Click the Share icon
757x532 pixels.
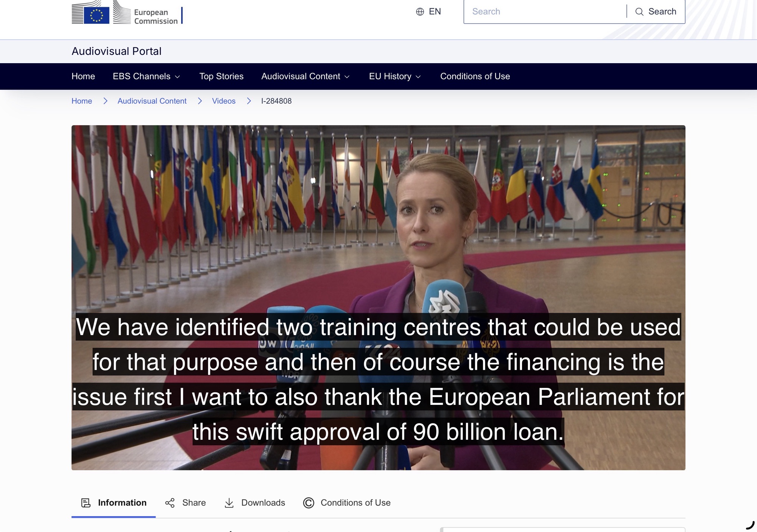[x=170, y=502]
